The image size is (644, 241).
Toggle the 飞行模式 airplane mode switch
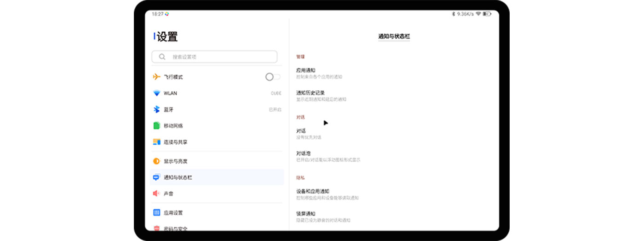tap(272, 77)
